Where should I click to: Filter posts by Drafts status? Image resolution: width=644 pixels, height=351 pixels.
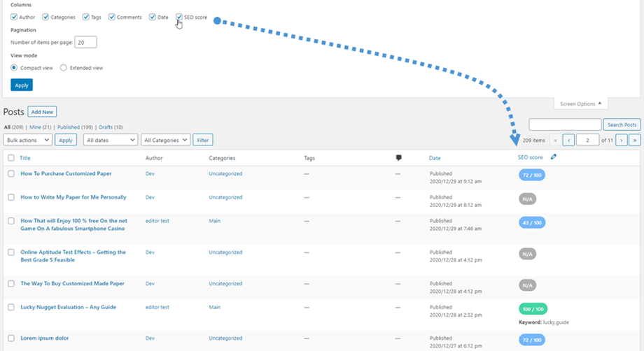tap(110, 127)
